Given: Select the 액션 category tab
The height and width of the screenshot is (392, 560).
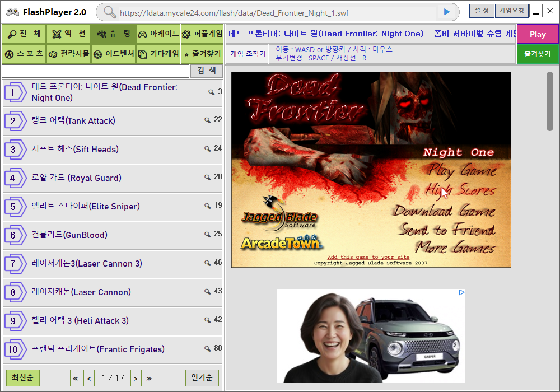Looking at the screenshot, I should (68, 34).
